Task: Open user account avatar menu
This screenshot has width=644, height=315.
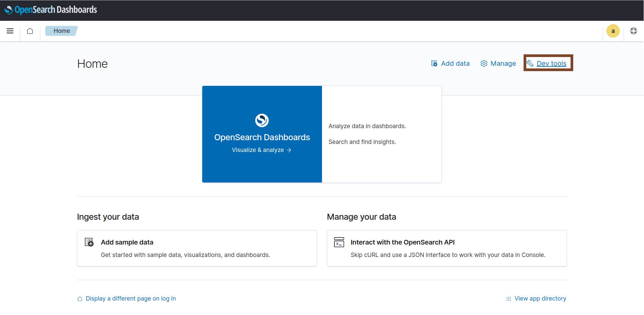Action: [613, 31]
